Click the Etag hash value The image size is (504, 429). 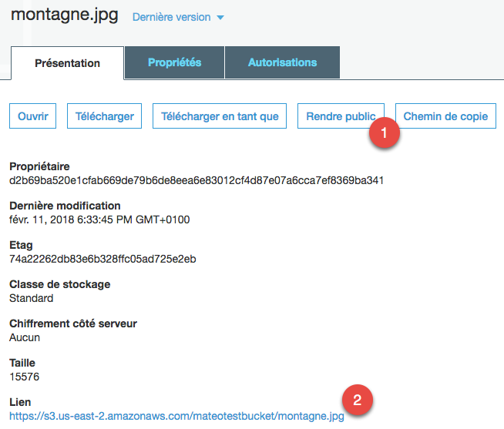[102, 259]
